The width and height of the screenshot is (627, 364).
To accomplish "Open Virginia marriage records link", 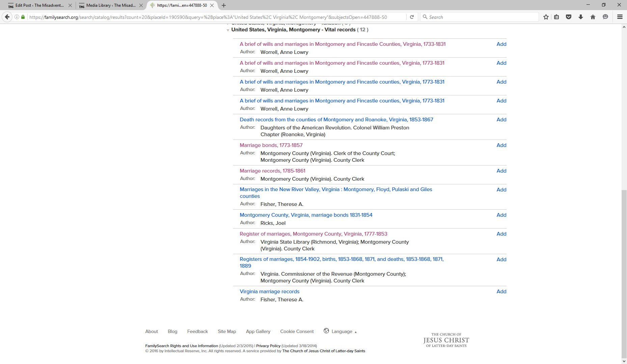I will click(269, 292).
